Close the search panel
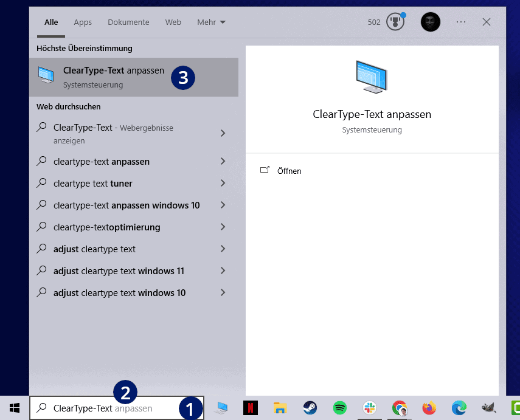 click(x=487, y=22)
